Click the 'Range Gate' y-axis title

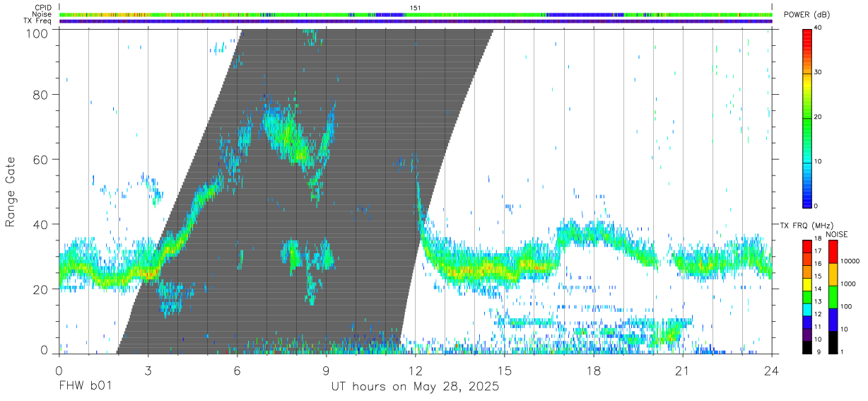[11, 192]
